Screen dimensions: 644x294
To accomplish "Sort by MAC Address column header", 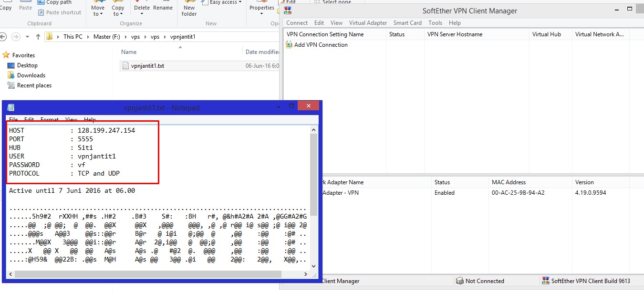I will 530,182.
